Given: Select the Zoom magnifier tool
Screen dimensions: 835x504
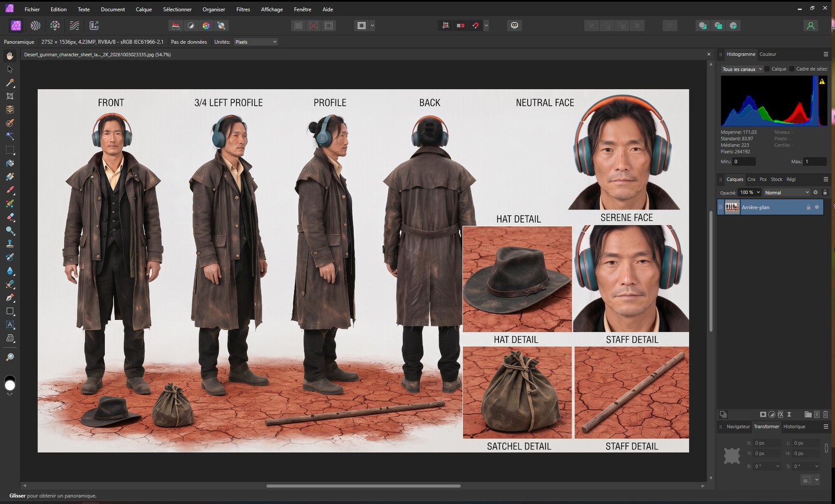Looking at the screenshot, I should 10,357.
